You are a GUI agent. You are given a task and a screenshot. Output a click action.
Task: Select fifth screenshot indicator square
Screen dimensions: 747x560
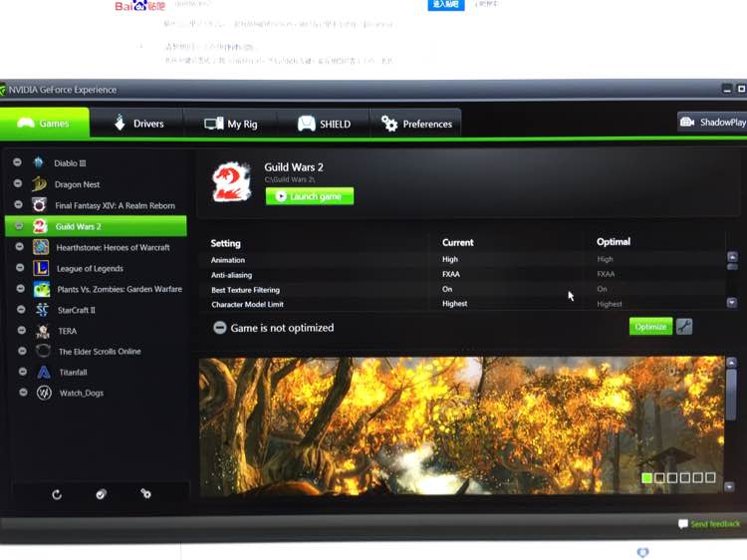(x=698, y=477)
